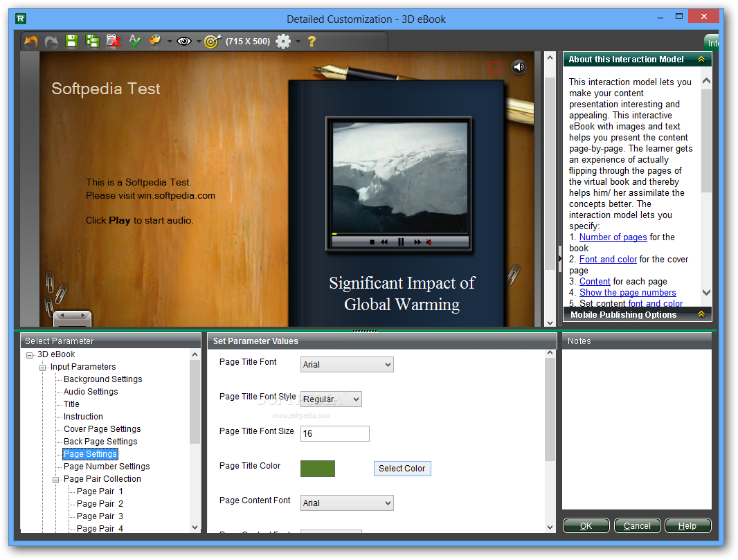Click the OK button

tap(586, 525)
